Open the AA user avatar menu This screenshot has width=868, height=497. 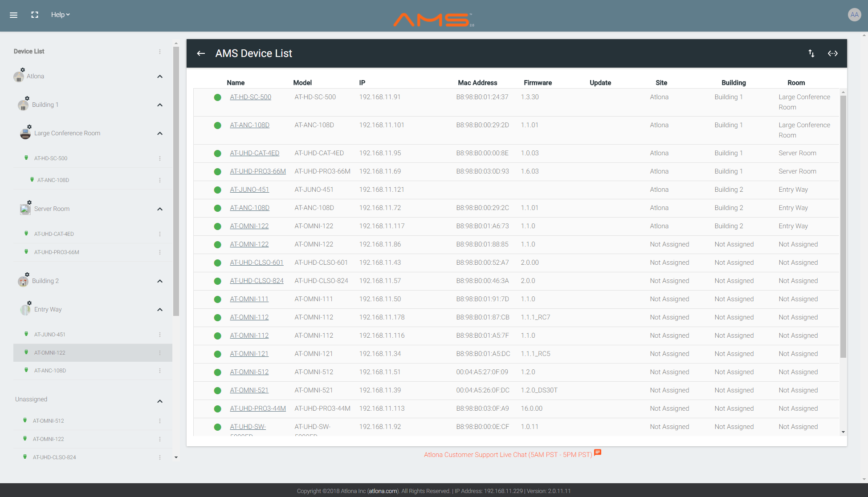854,15
